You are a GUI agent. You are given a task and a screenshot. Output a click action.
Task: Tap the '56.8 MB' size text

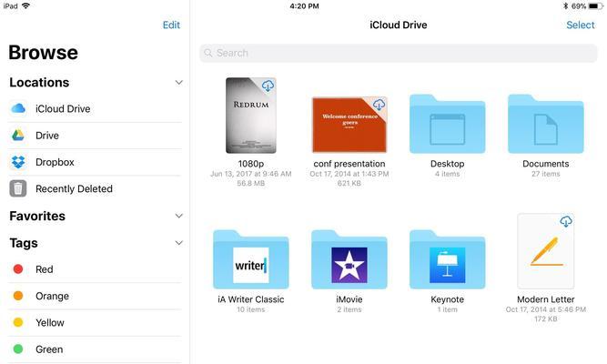[251, 183]
